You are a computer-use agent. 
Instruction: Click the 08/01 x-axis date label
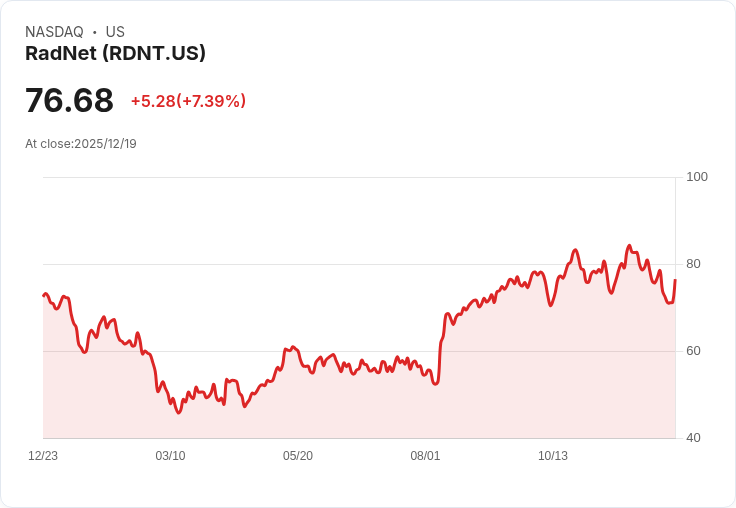pos(425,456)
